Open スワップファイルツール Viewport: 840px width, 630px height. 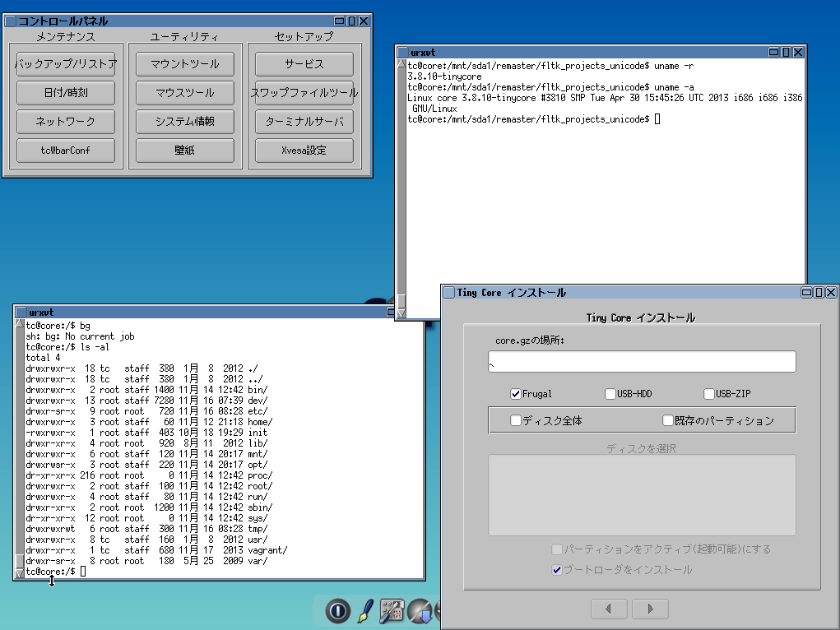click(304, 93)
